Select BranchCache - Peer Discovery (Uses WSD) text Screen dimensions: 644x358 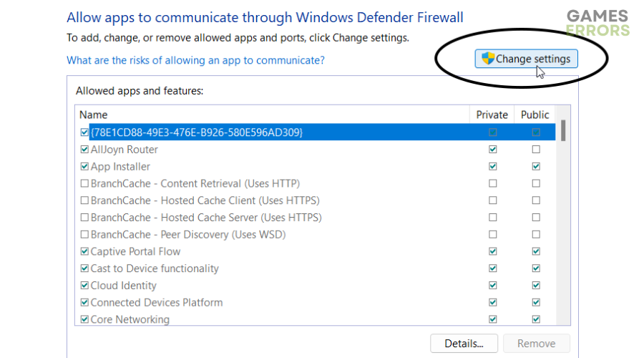click(188, 235)
